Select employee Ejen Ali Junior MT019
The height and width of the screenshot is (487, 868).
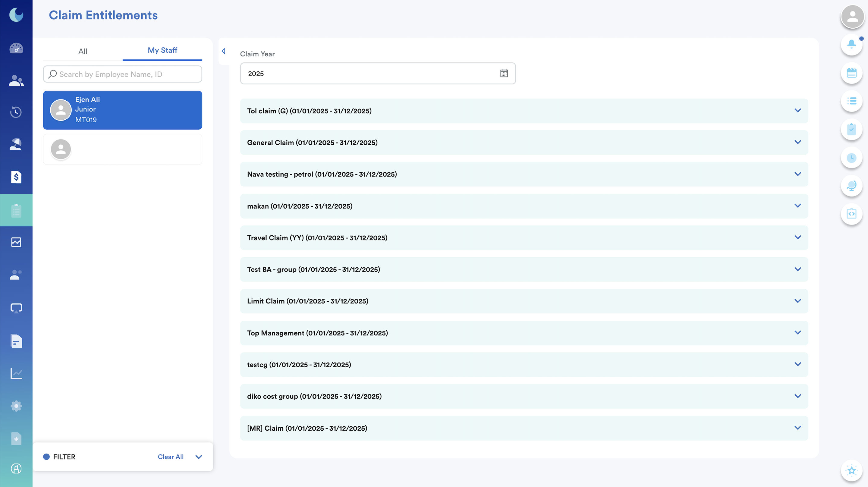[122, 110]
